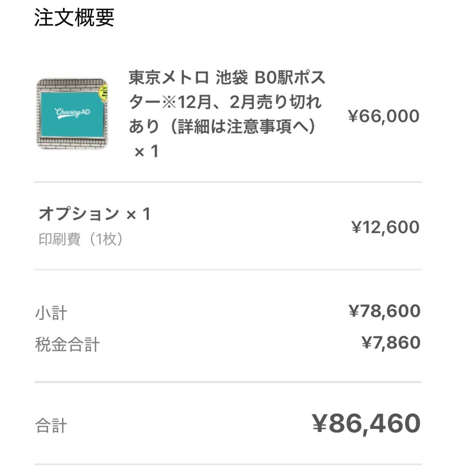
Task: Select the total amount ¥86,460
Action: (366, 423)
